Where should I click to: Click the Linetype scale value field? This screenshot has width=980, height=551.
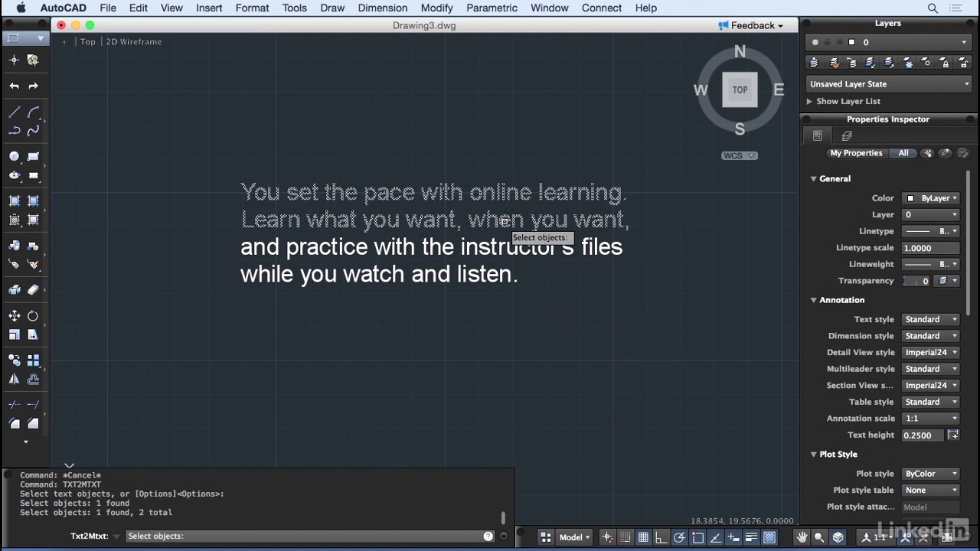tap(930, 248)
